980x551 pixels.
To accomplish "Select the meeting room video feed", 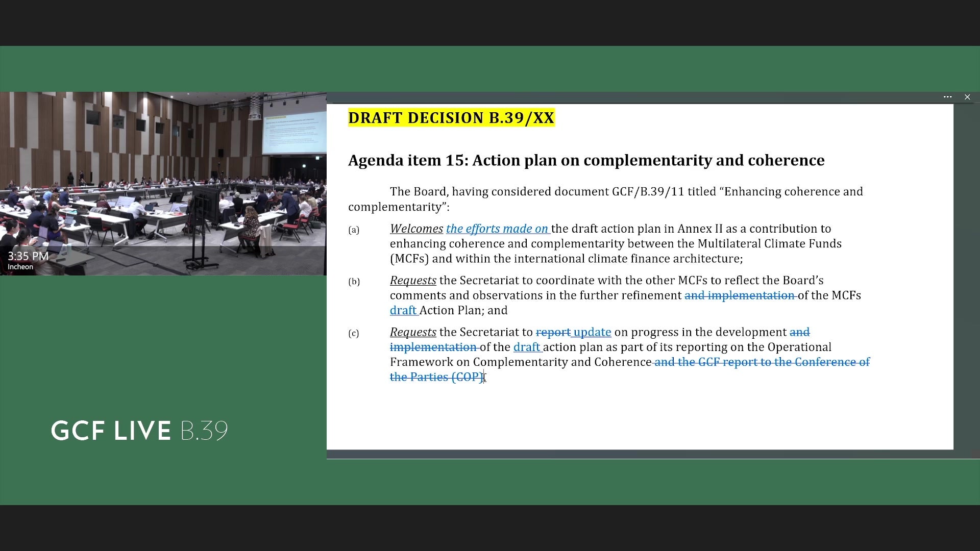I will tap(163, 184).
